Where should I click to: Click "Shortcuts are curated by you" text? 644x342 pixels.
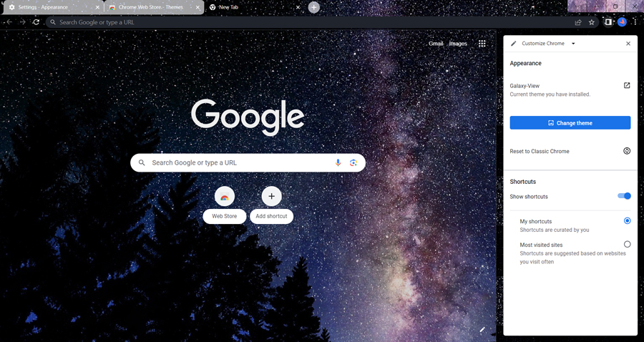tap(555, 230)
